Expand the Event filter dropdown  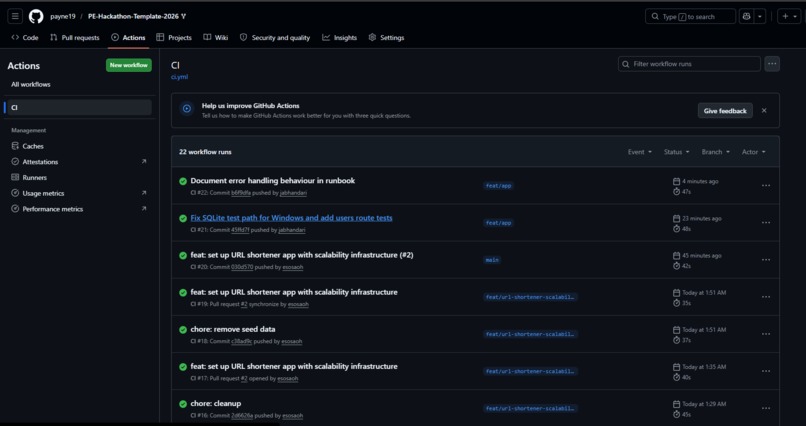click(639, 152)
